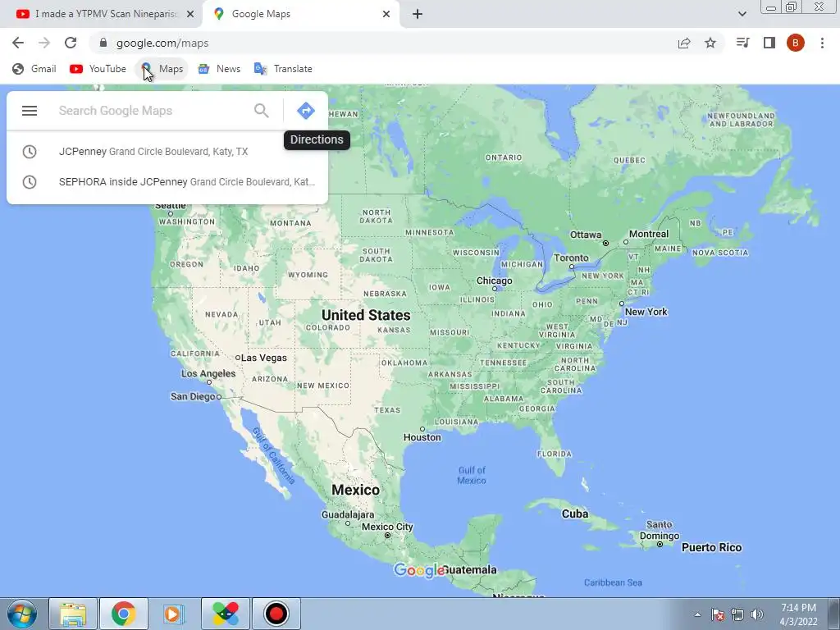
Task: Click the New York city label
Action: (646, 312)
